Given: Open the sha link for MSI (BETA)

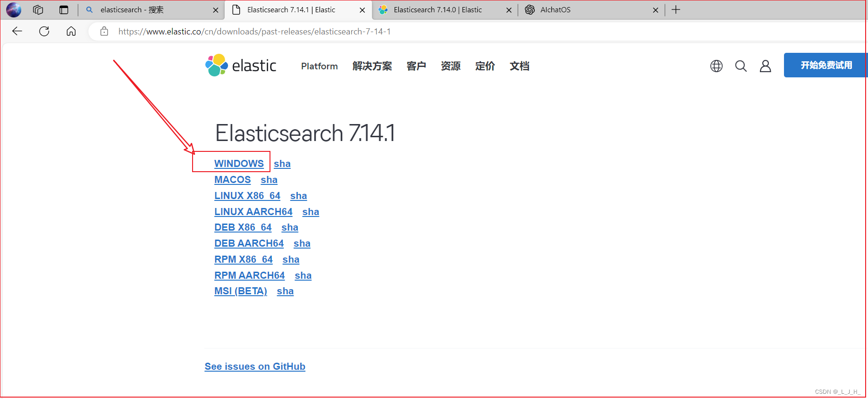Looking at the screenshot, I should pos(286,291).
